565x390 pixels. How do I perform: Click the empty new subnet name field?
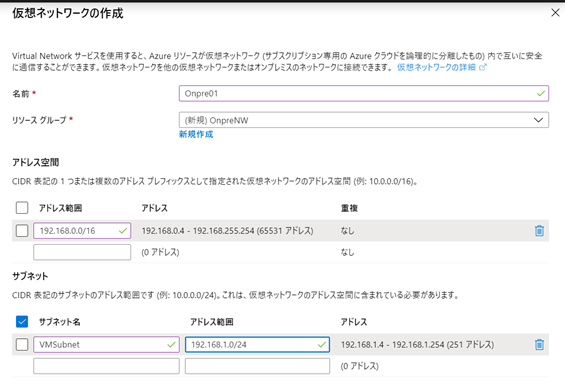tap(106, 366)
